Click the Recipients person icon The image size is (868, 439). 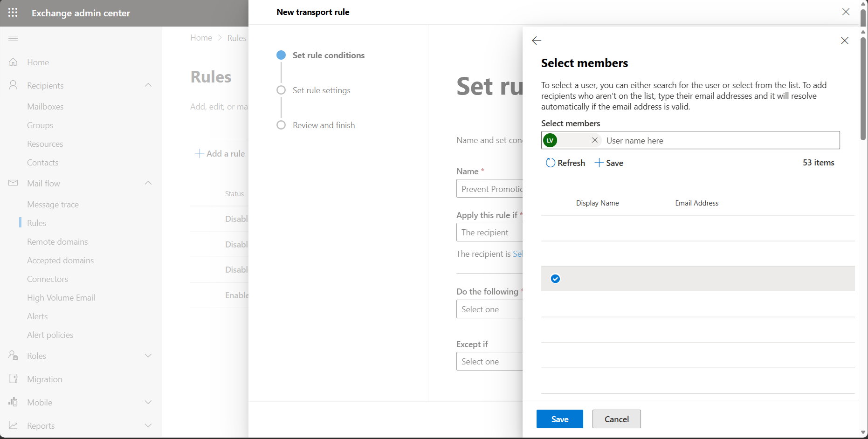(13, 85)
